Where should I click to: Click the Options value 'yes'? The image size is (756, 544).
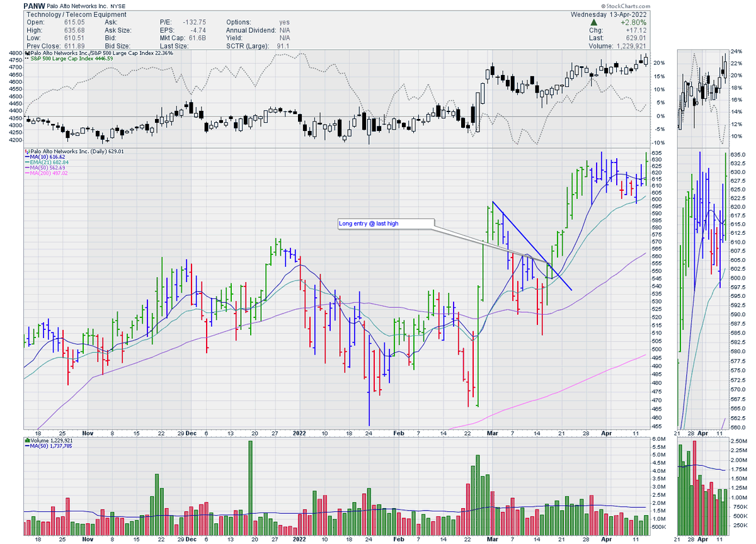pyautogui.click(x=286, y=22)
